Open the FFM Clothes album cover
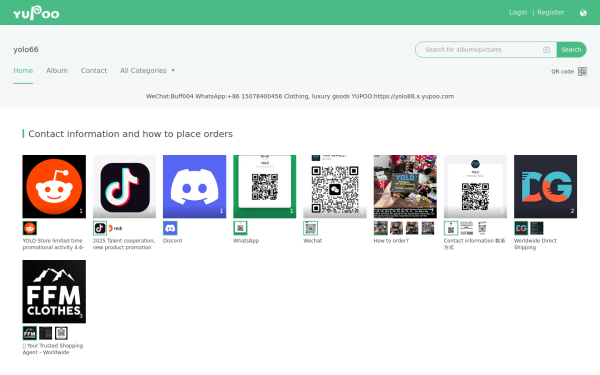The width and height of the screenshot is (600, 375). (x=54, y=292)
